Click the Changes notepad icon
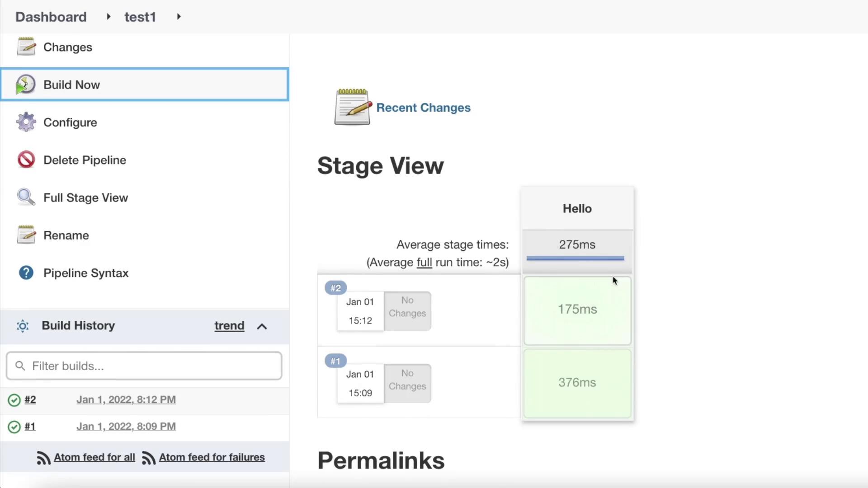This screenshot has width=868, height=488. click(26, 47)
